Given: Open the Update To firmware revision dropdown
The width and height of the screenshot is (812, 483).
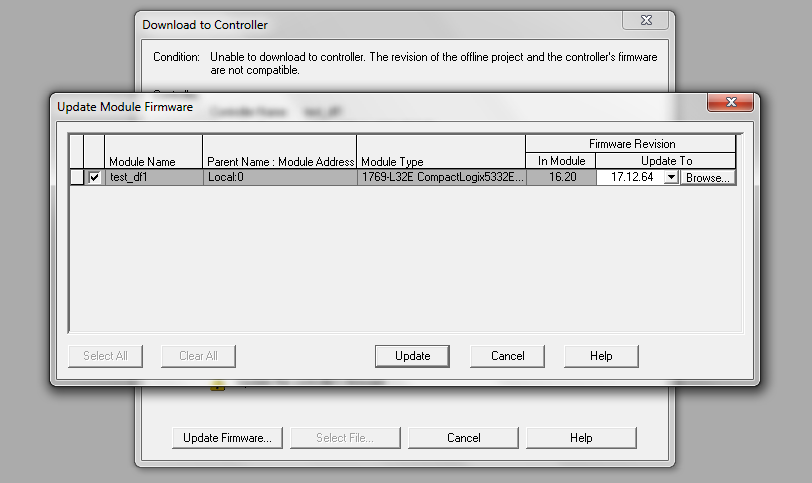Looking at the screenshot, I should pyautogui.click(x=671, y=177).
